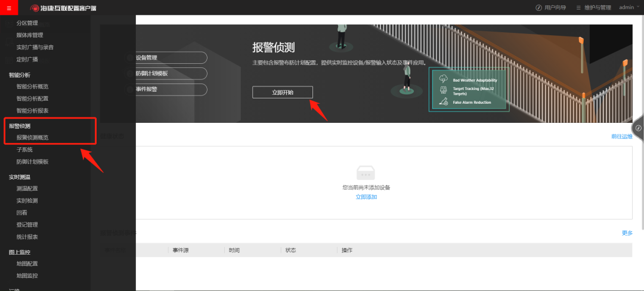Image resolution: width=644 pixels, height=291 pixels.
Task: Click the 立即开始 button
Action: pyautogui.click(x=282, y=92)
